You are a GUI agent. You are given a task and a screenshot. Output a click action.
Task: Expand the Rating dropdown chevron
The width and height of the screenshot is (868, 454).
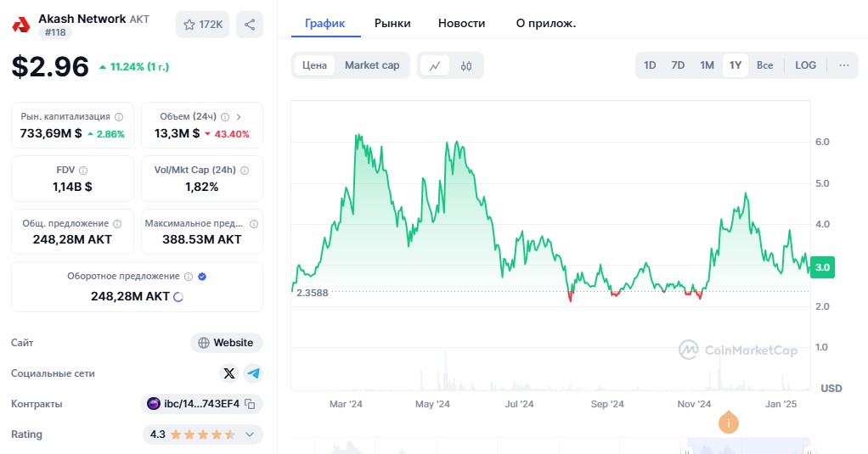[x=250, y=434]
